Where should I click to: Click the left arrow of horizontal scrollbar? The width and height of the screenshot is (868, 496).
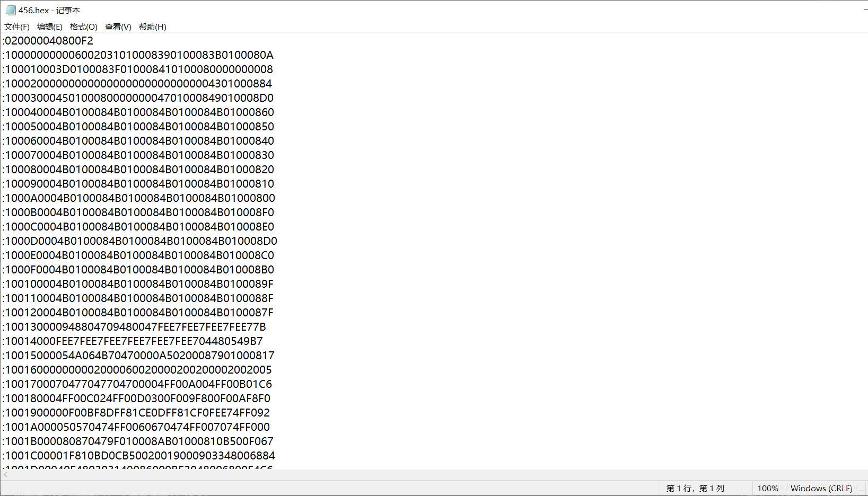(x=5, y=475)
